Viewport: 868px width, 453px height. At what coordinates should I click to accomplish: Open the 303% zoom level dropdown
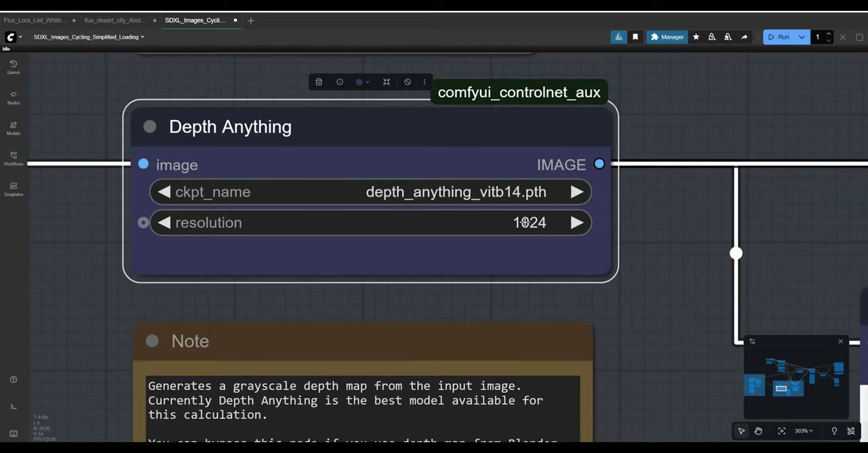pyautogui.click(x=804, y=431)
